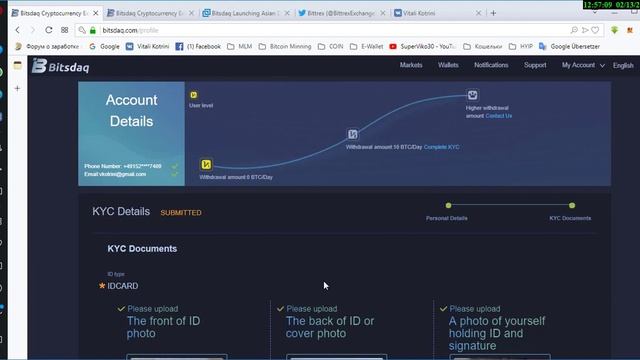
Task: Click the level 2 badge on the curve
Action: tap(353, 134)
